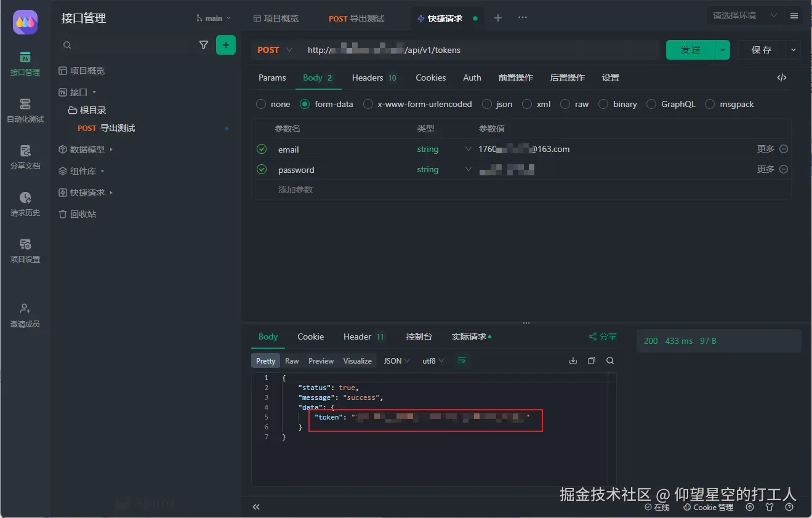
Task: Select the msgpack body type
Action: coord(730,104)
